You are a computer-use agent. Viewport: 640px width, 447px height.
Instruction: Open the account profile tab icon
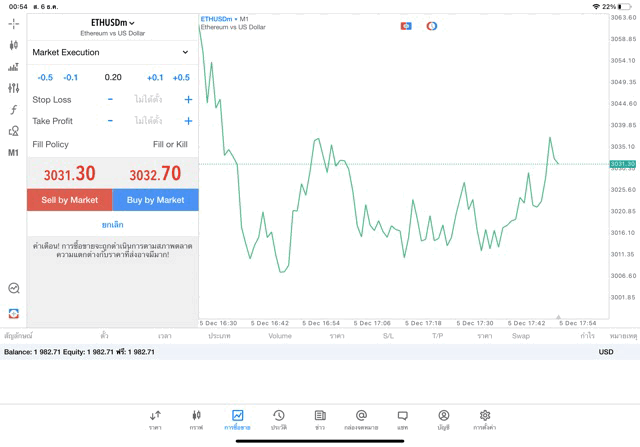point(443,419)
